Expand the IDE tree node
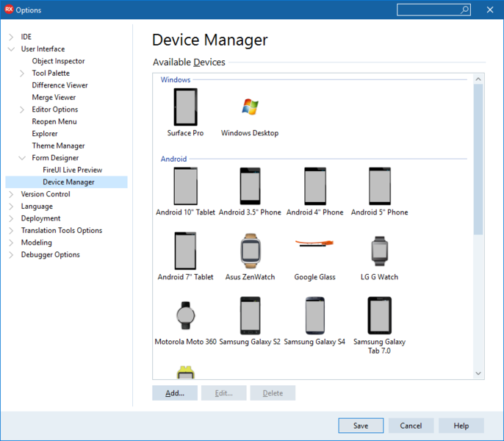This screenshot has width=504, height=441. click(x=11, y=37)
